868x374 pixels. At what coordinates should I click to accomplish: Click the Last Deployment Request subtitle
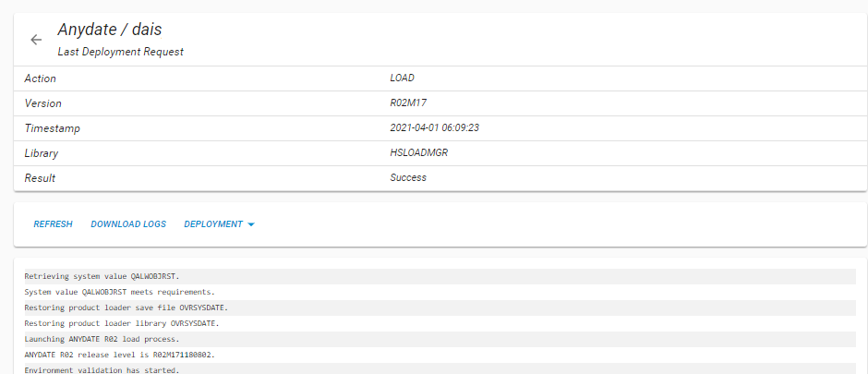coord(120,53)
